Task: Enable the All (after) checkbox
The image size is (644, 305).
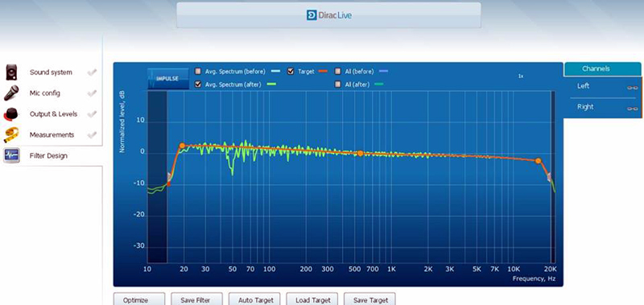Action: 338,84
